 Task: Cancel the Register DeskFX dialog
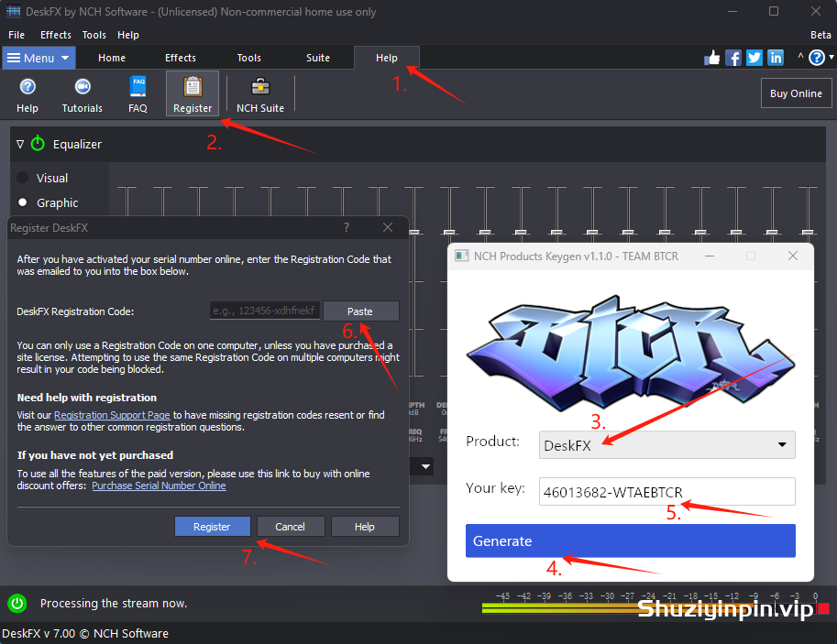[x=290, y=527]
